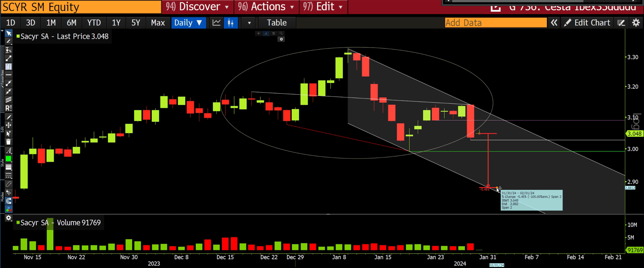Click the small gear above the chart
The image size is (644, 268).
tap(281, 39)
